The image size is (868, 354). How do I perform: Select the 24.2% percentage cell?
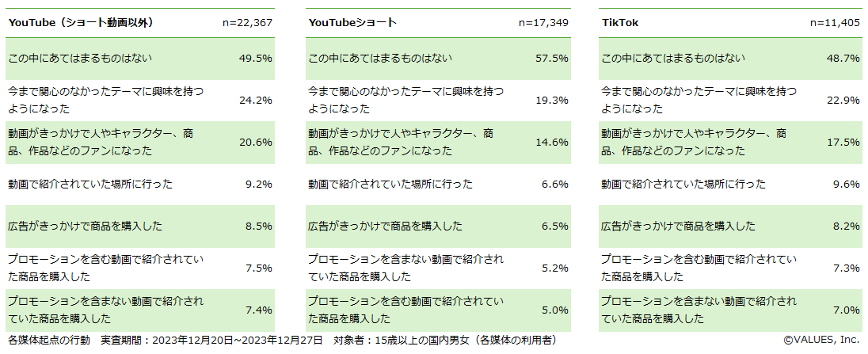tap(256, 100)
